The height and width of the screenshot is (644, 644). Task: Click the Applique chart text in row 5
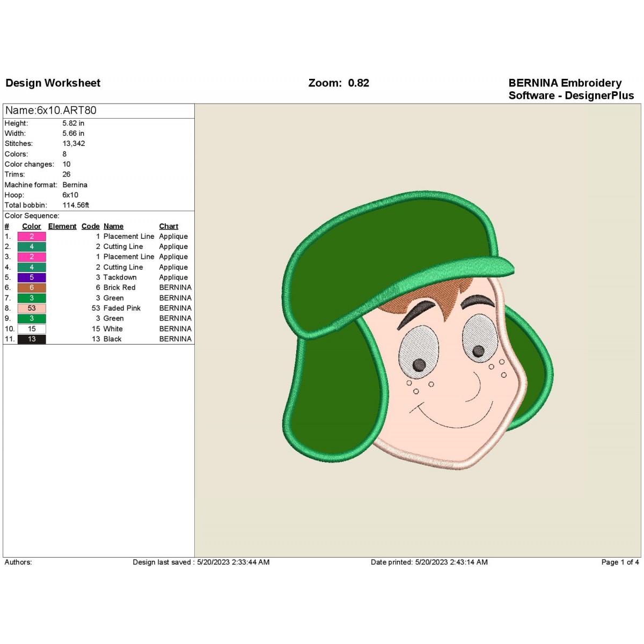[173, 277]
